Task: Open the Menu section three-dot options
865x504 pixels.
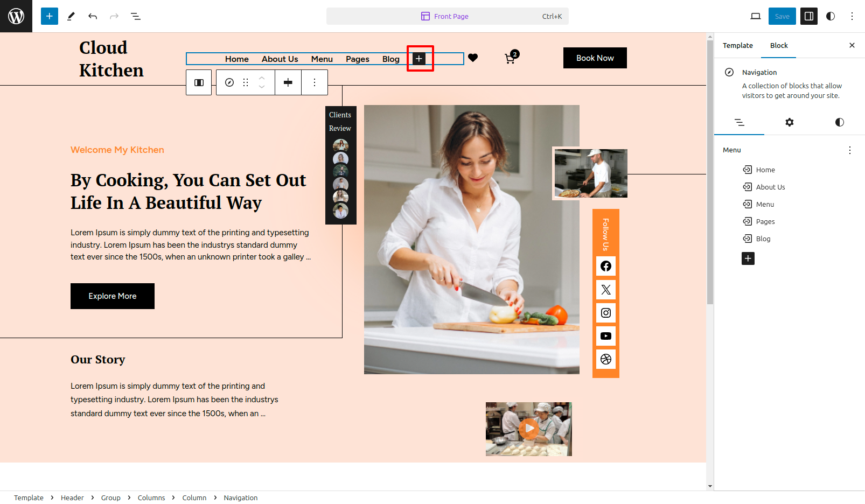Action: pos(849,150)
